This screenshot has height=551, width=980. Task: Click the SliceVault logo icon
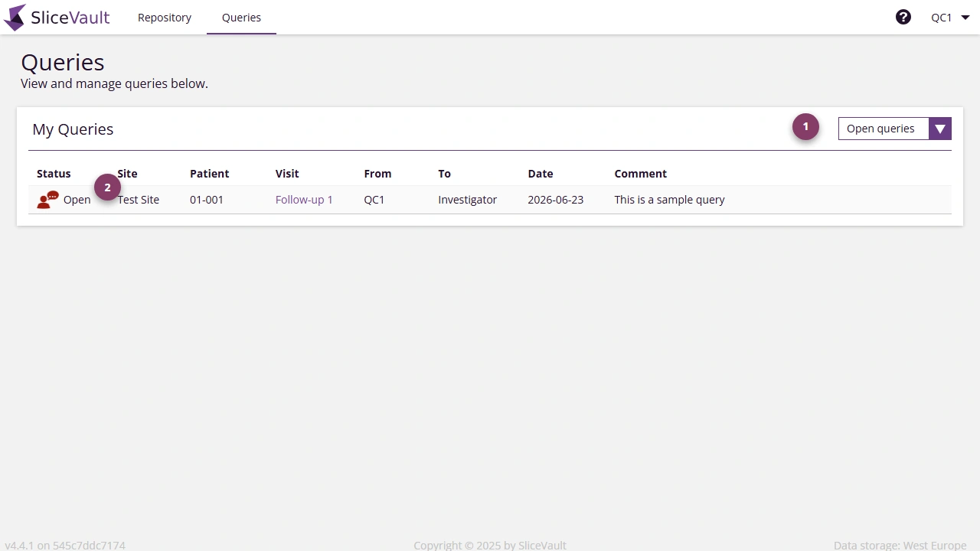[x=15, y=17]
